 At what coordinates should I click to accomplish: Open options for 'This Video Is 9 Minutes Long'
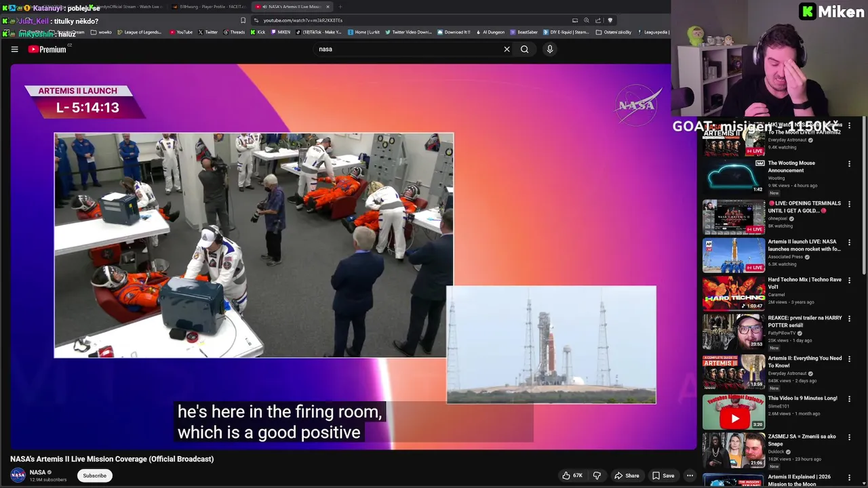849,399
